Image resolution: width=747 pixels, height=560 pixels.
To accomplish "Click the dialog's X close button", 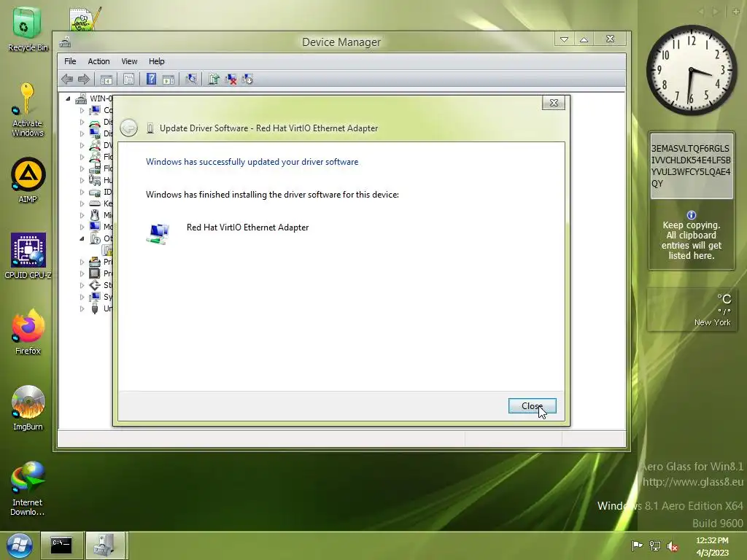I will tap(554, 103).
